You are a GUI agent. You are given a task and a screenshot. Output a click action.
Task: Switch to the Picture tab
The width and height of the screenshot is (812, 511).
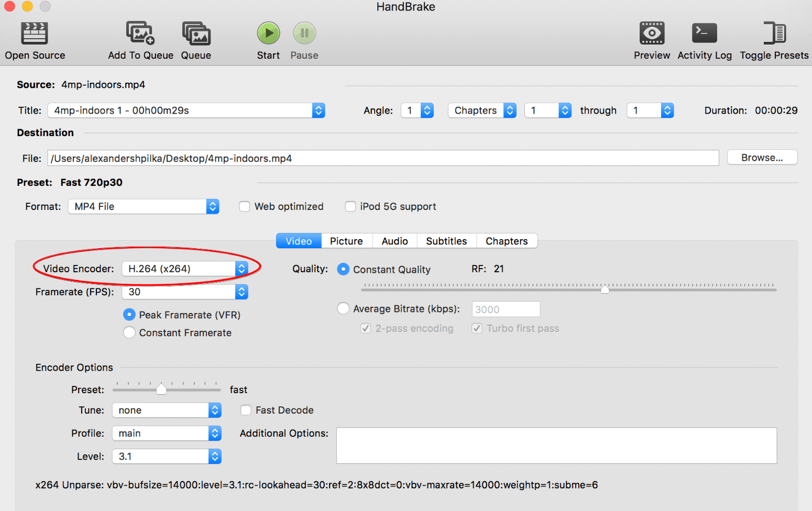pos(346,241)
